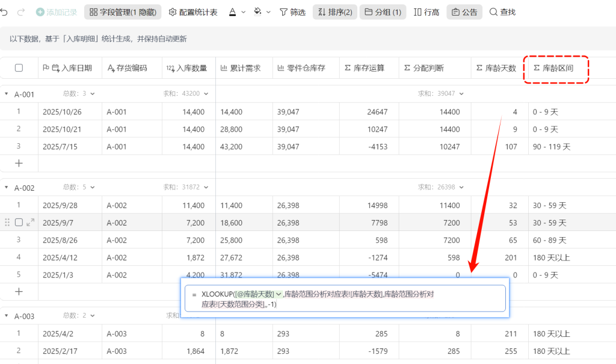
Task: Tick the checkbox on 2025/9/7 row
Action: [x=19, y=223]
